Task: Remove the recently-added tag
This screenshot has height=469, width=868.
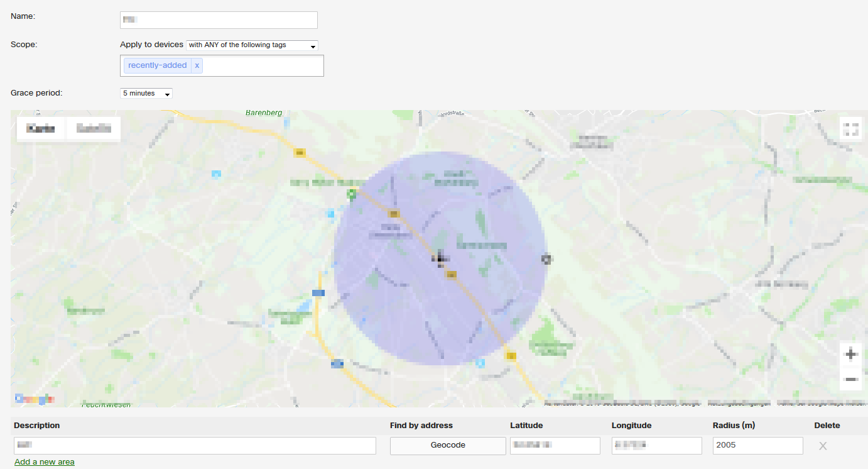Action: tap(197, 65)
